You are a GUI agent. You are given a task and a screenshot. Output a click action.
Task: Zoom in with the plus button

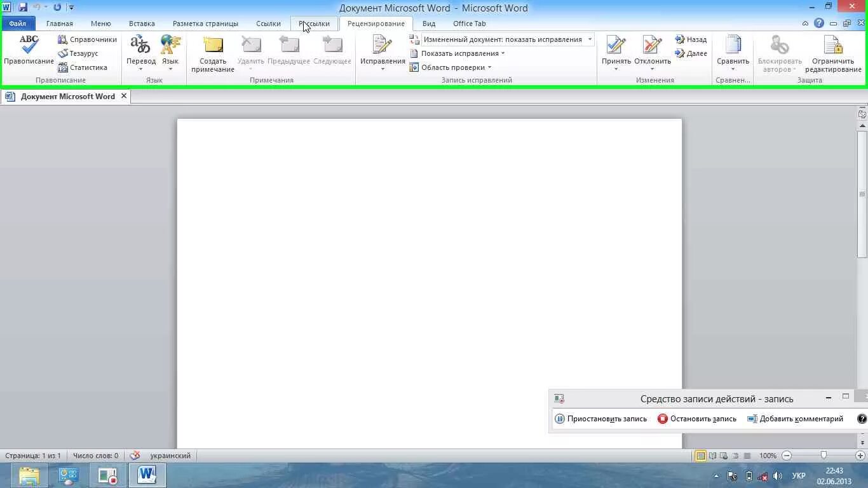(x=860, y=456)
